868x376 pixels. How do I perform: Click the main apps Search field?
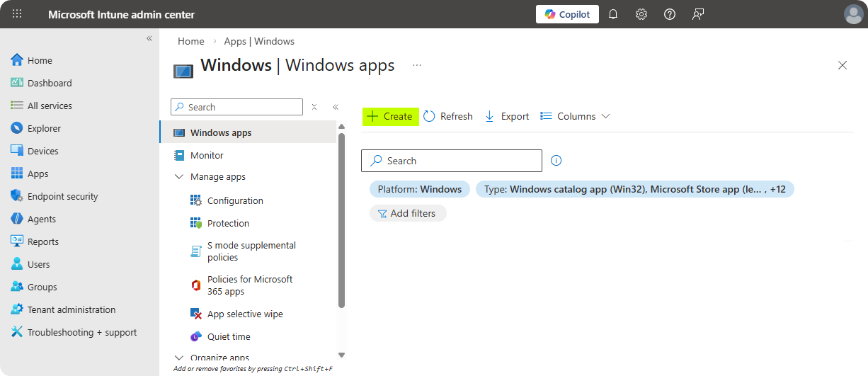(452, 161)
